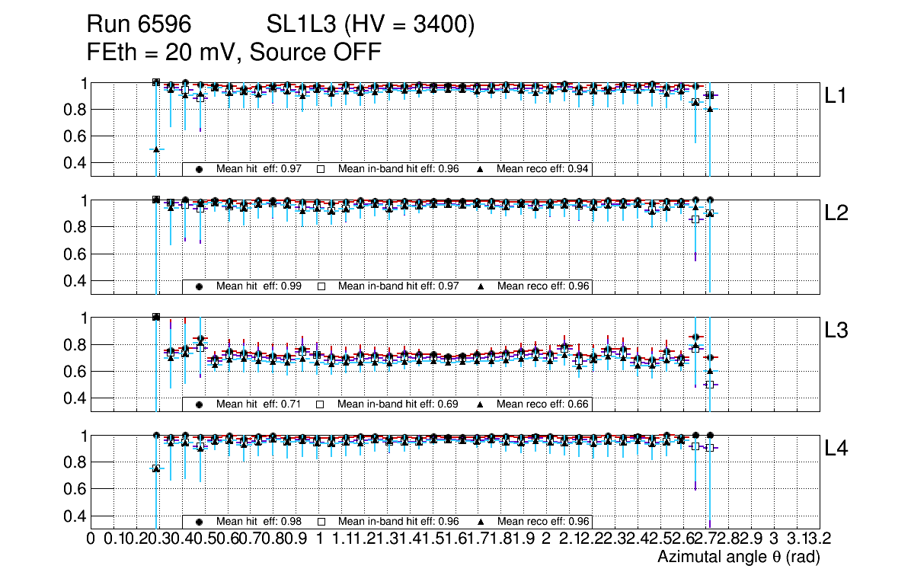Click the filled circle legend marker in L3 panel
This screenshot has height=588, width=911.
(x=200, y=404)
